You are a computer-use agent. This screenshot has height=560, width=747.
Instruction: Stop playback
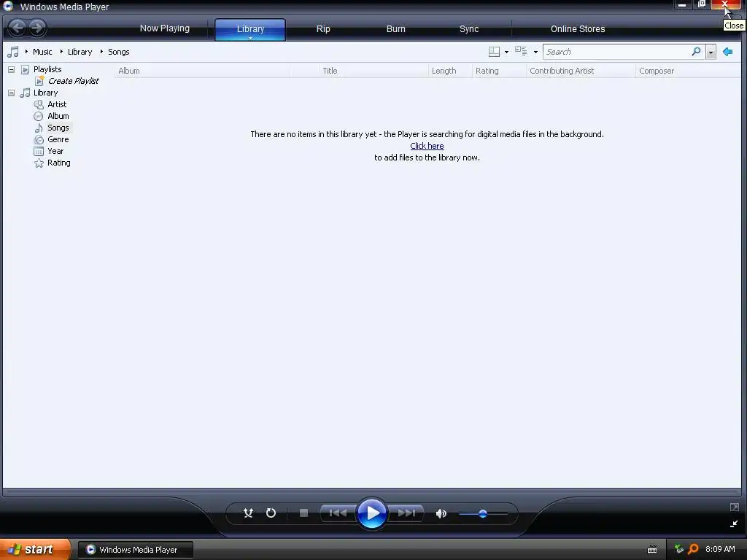point(303,513)
